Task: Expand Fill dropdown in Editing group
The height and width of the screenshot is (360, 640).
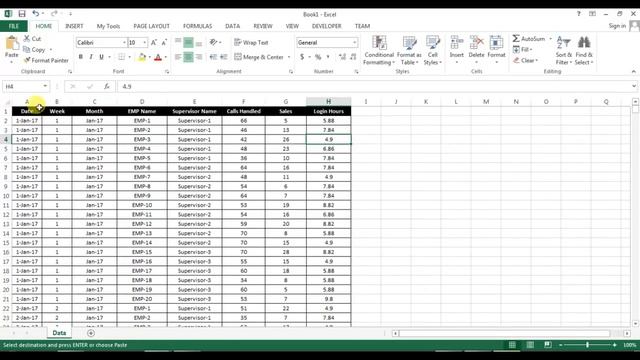Action: point(531,49)
